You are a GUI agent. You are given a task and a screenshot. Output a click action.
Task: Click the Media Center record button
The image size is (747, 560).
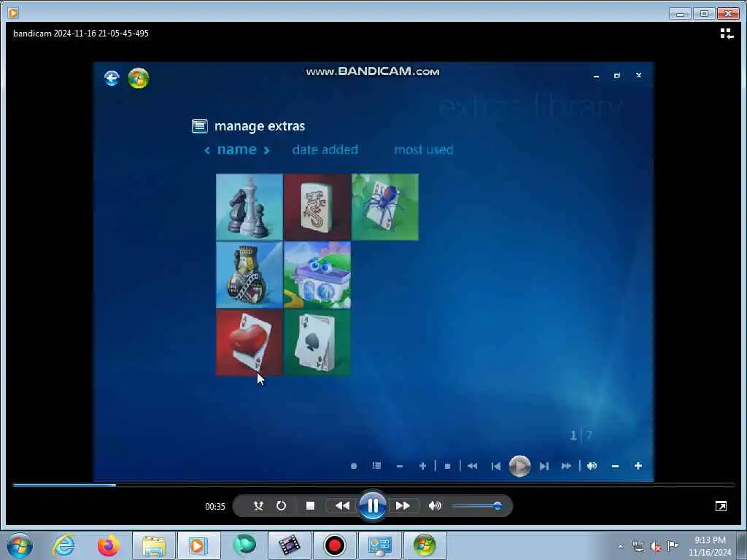pyautogui.click(x=354, y=466)
